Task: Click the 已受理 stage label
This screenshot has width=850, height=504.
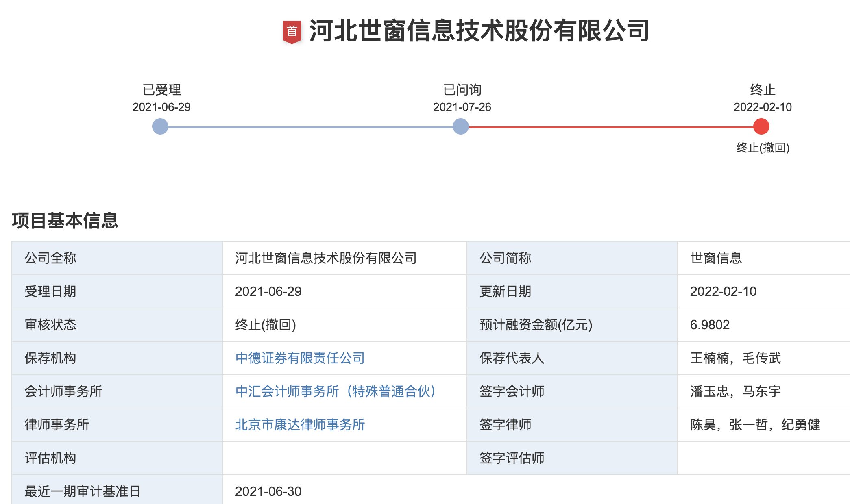Action: [x=161, y=90]
